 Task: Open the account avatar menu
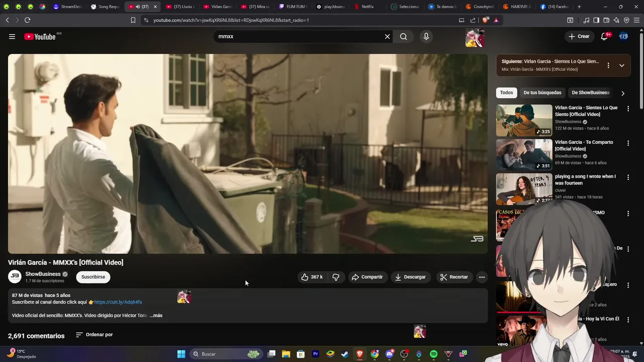tap(623, 37)
